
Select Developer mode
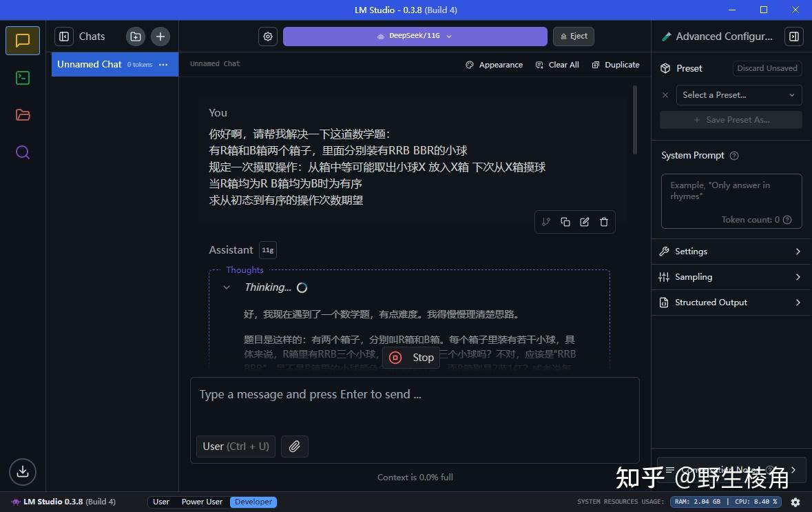[x=253, y=502]
